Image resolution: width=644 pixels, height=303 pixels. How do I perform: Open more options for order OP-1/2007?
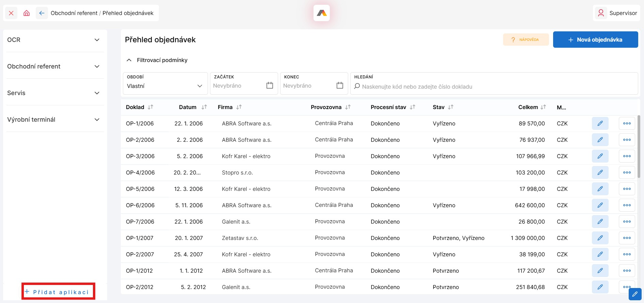[x=627, y=238]
